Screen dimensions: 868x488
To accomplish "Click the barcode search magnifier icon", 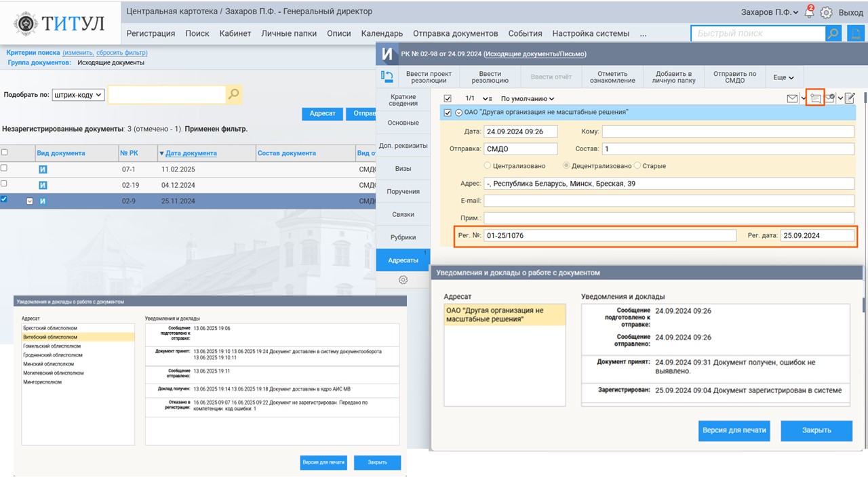I will 233,95.
